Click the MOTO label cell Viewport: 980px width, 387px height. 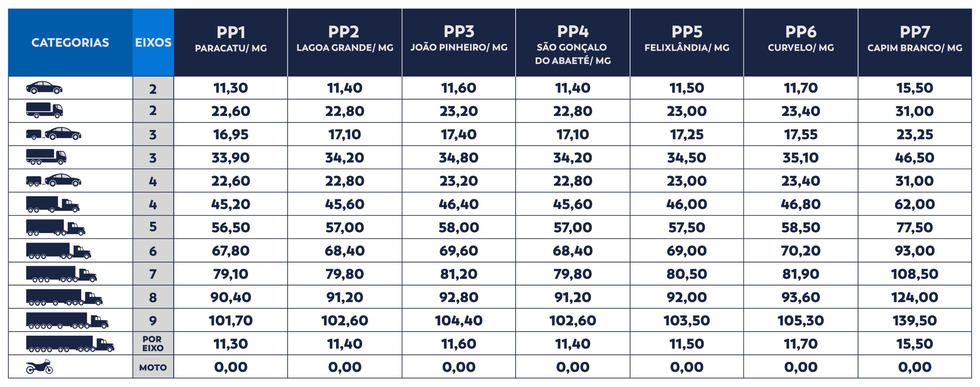(153, 367)
